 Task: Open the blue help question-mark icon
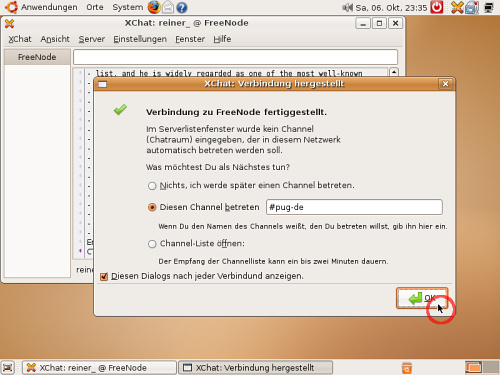pos(182,7)
